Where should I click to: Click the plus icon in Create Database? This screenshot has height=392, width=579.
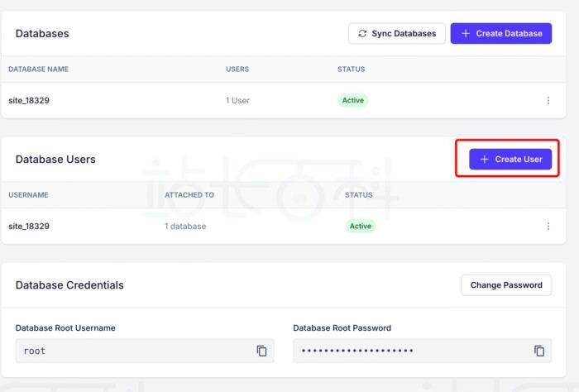(466, 33)
